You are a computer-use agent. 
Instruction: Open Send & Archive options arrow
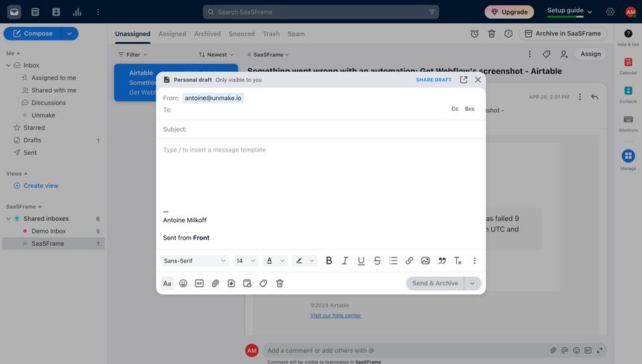point(472,284)
